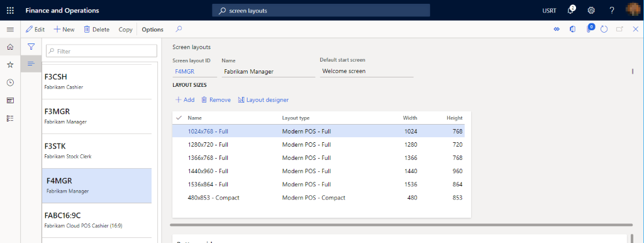The height and width of the screenshot is (243, 644).
Task: Open the Options tab
Action: [152, 30]
